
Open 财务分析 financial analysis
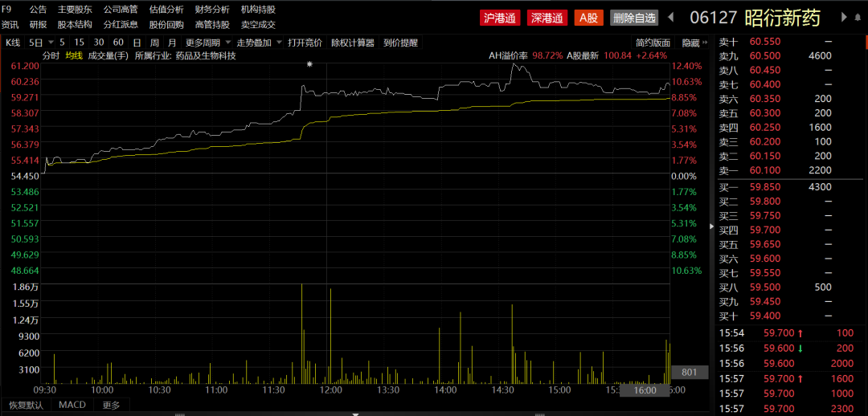pos(212,10)
